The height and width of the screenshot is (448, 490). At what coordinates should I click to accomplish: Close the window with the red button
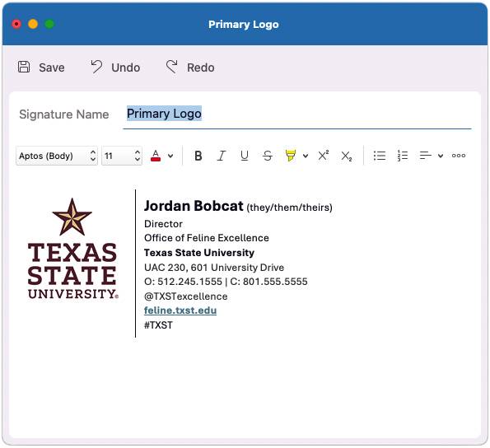click(16, 24)
